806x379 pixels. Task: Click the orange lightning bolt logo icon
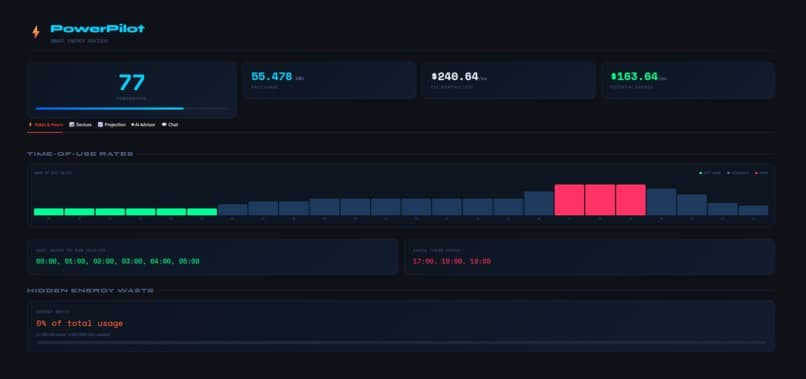[x=36, y=32]
